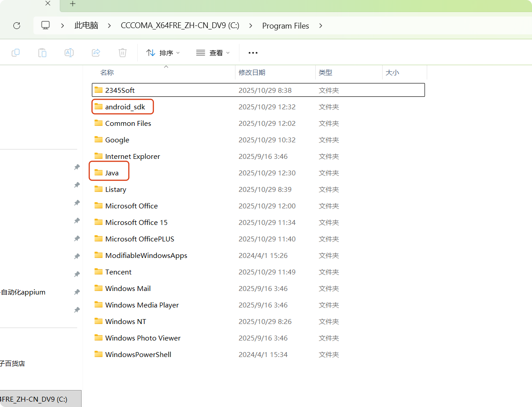Image resolution: width=532 pixels, height=407 pixels.
Task: Rename the selected item via toolbar icon
Action: pos(69,53)
